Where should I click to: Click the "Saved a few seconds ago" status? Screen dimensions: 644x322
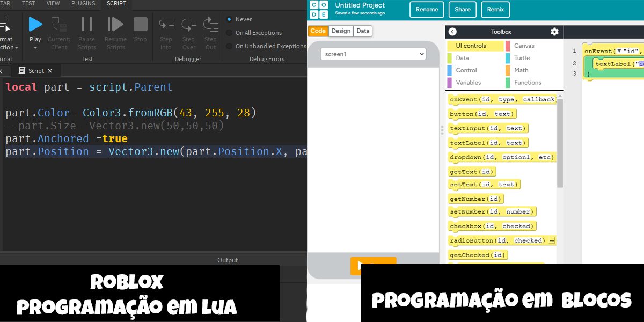[360, 13]
